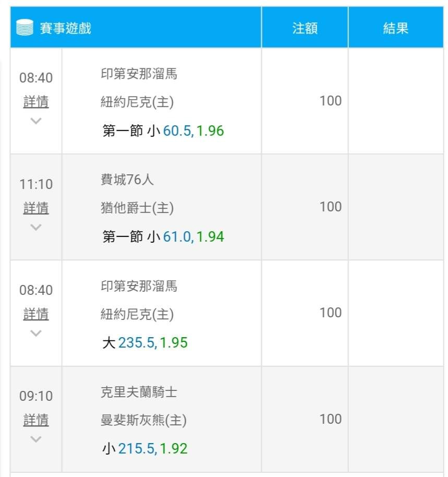
Task: Open 詳情 link for 09:10 克里夫蘭騎士 game
Action: click(36, 420)
